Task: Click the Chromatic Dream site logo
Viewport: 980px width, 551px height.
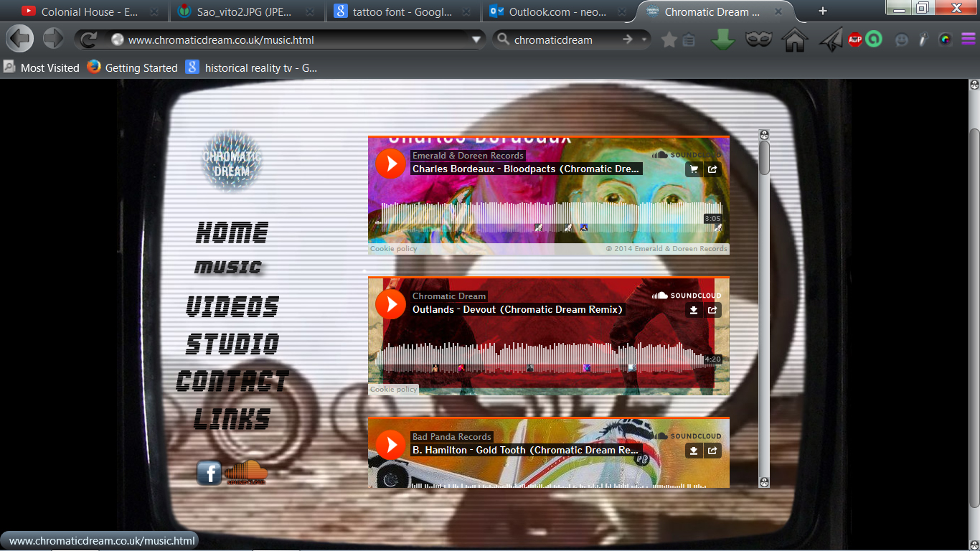Action: click(x=232, y=162)
